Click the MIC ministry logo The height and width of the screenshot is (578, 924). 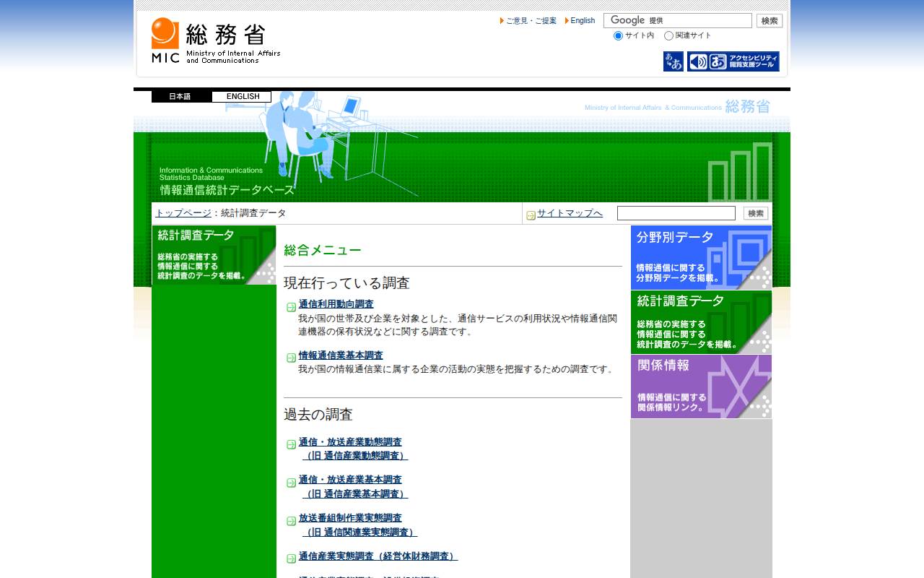[215, 40]
